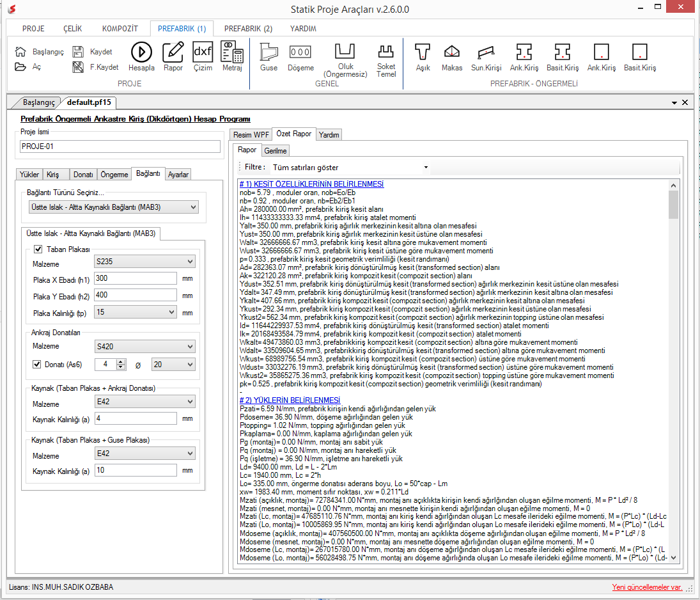Click the Proje İsmi input field
Viewport: 700px width, 600px height.
[120, 146]
